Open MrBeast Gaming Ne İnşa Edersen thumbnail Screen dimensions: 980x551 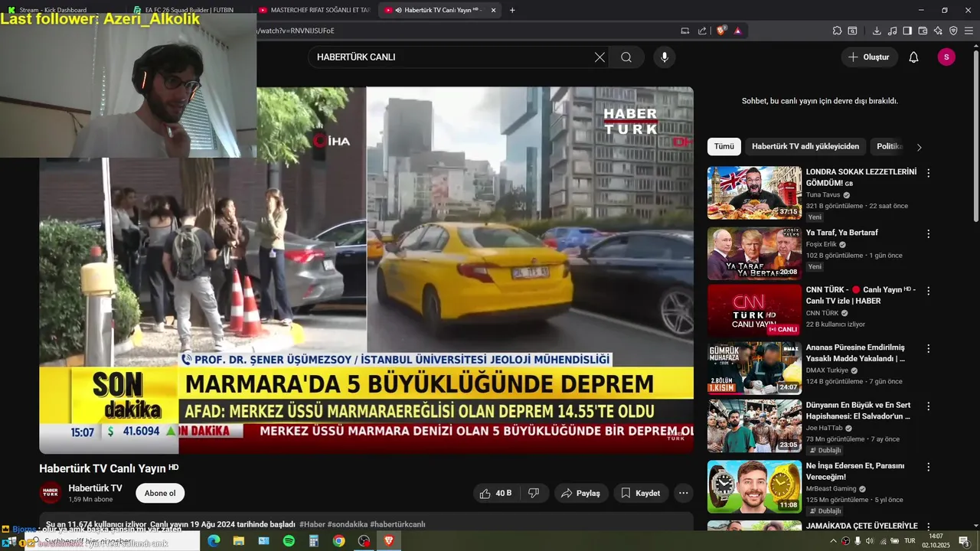tap(754, 486)
